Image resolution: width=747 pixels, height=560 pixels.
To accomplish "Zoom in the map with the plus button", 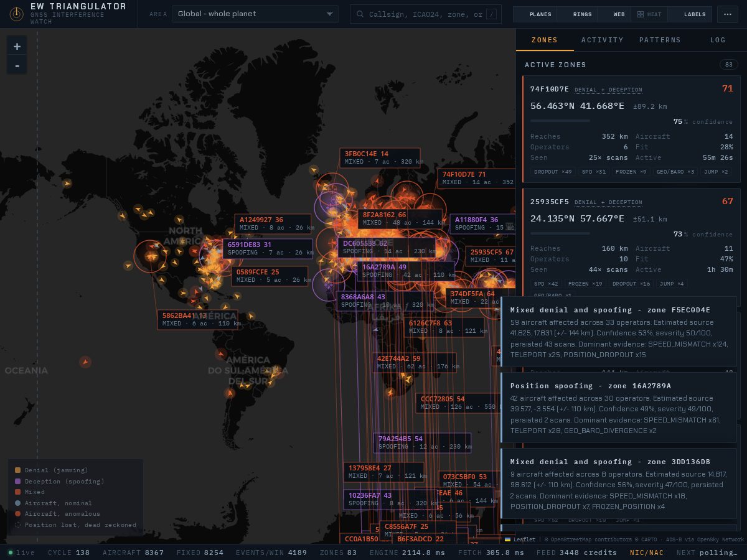I will (17, 46).
